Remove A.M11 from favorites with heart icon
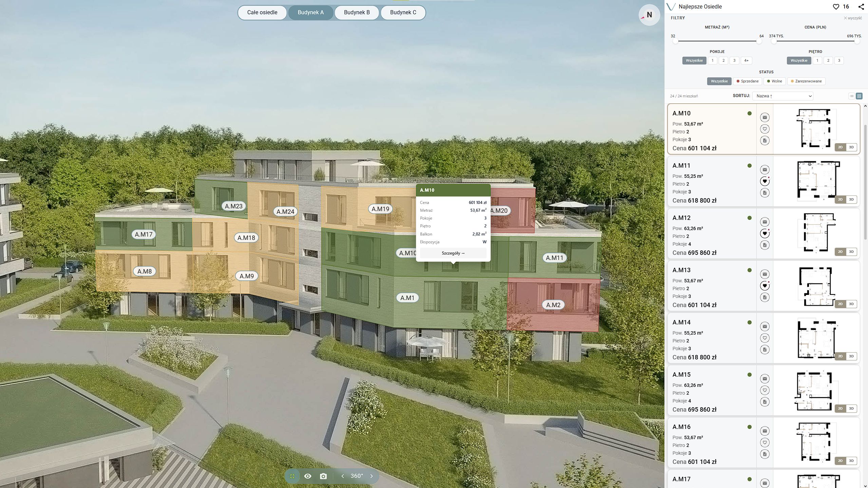Viewport: 868px width, 488px height. pyautogui.click(x=765, y=181)
